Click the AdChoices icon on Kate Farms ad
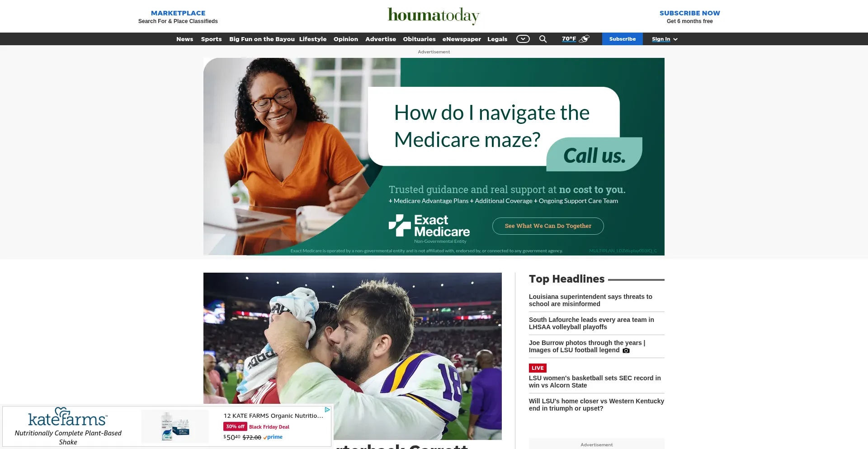868x449 pixels. pos(327,410)
